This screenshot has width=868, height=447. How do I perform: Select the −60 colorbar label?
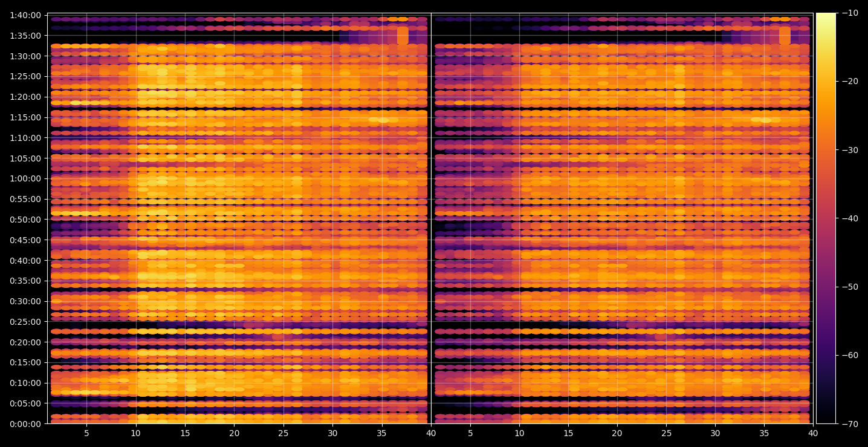pyautogui.click(x=849, y=354)
